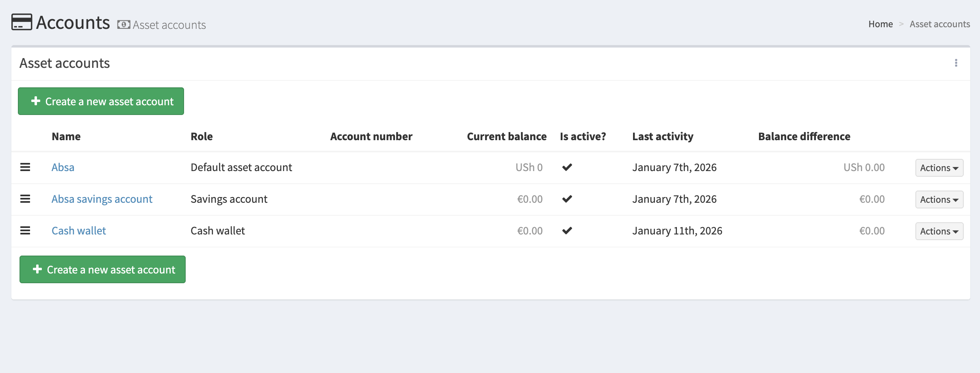Image resolution: width=980 pixels, height=373 pixels.
Task: Click the plus icon on the top create button
Action: 36,100
